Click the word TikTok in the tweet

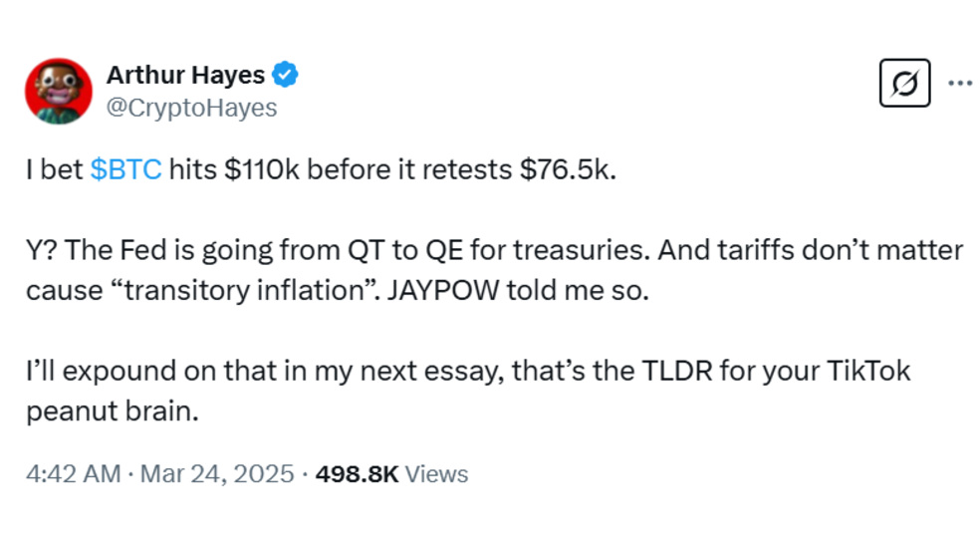pos(868,371)
